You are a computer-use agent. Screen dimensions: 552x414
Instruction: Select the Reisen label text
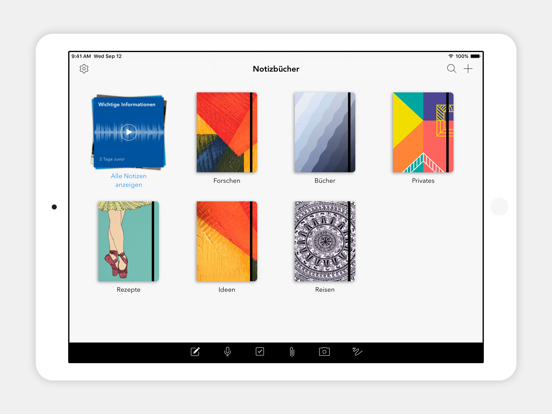pyautogui.click(x=325, y=290)
